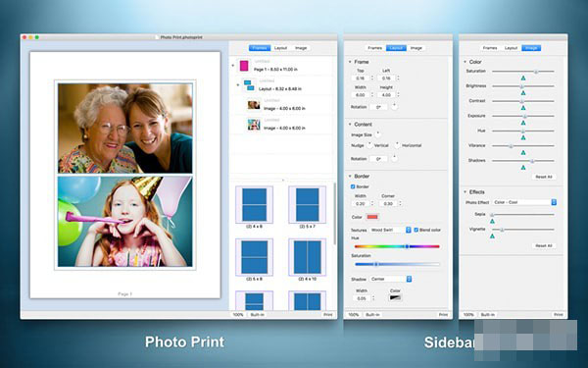588x368 pixels.
Task: Click the Frame Width value field
Action: 361,95
